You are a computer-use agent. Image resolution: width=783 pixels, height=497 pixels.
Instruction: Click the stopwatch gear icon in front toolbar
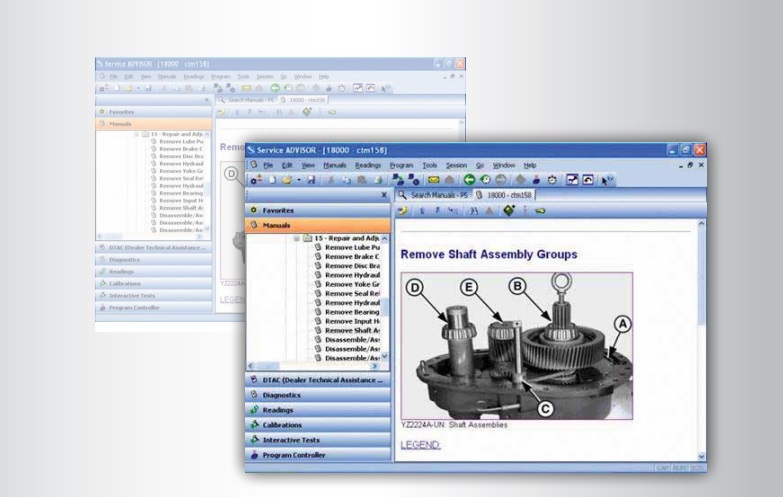point(552,180)
